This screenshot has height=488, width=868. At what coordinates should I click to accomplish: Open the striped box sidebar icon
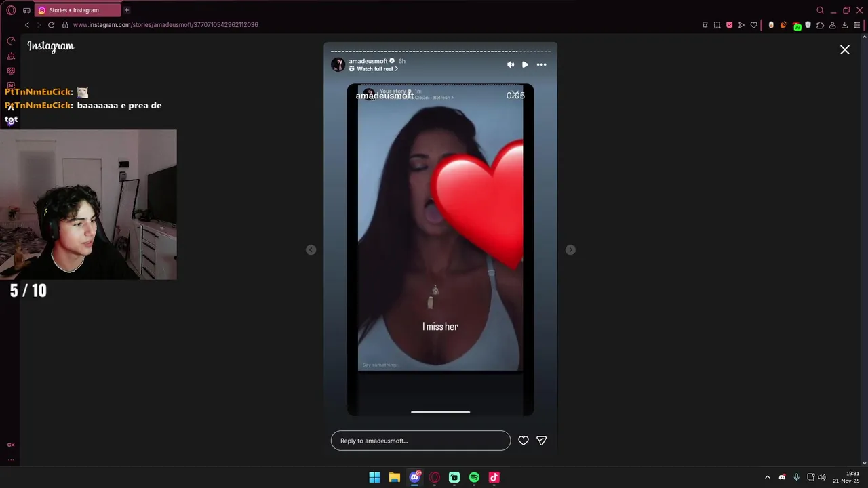click(x=11, y=70)
